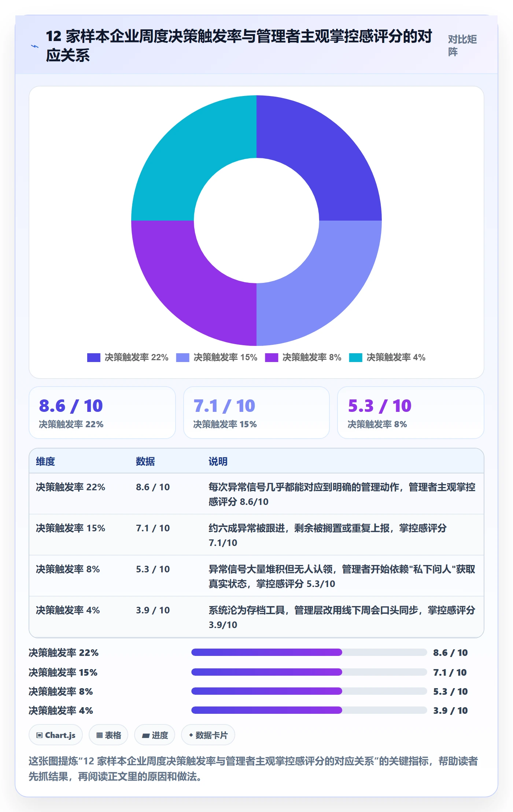Select the 8.6 / 10 data card
513x812 pixels.
point(102,413)
